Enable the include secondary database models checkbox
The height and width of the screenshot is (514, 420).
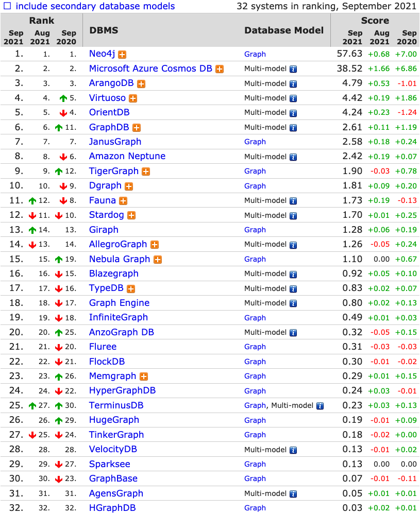(7, 6)
